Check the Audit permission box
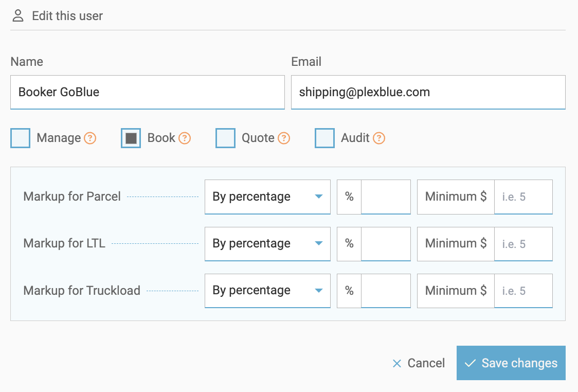This screenshot has height=392, width=578. click(x=324, y=138)
